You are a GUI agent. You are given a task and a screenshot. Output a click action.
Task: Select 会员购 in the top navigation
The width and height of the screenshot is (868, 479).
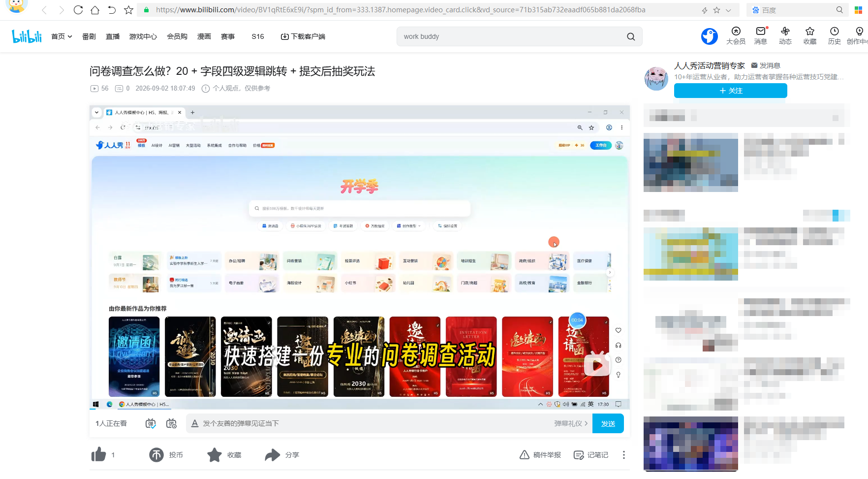177,36
